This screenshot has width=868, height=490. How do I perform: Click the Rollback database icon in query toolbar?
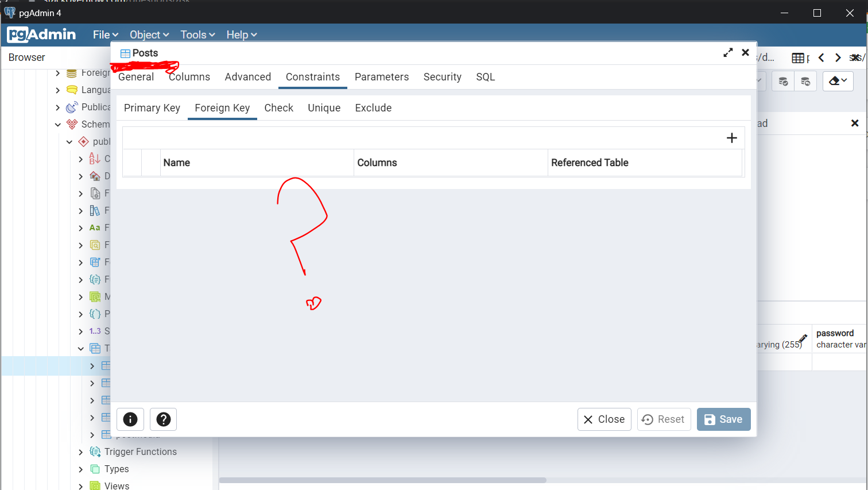click(x=805, y=81)
